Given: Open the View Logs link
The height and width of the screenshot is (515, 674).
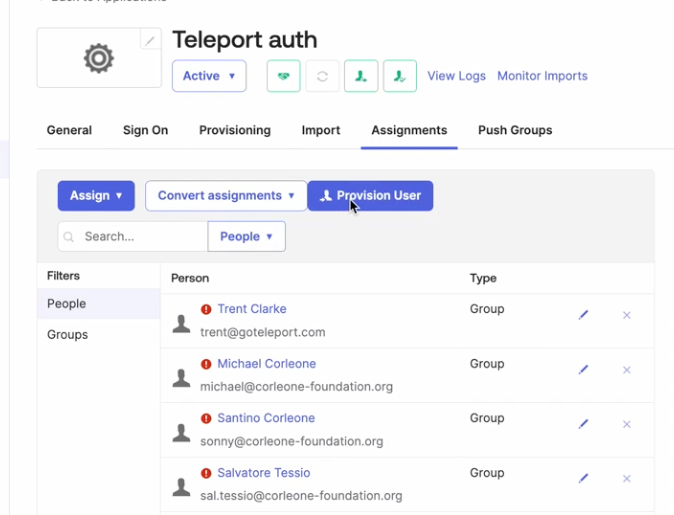Looking at the screenshot, I should coord(455,76).
